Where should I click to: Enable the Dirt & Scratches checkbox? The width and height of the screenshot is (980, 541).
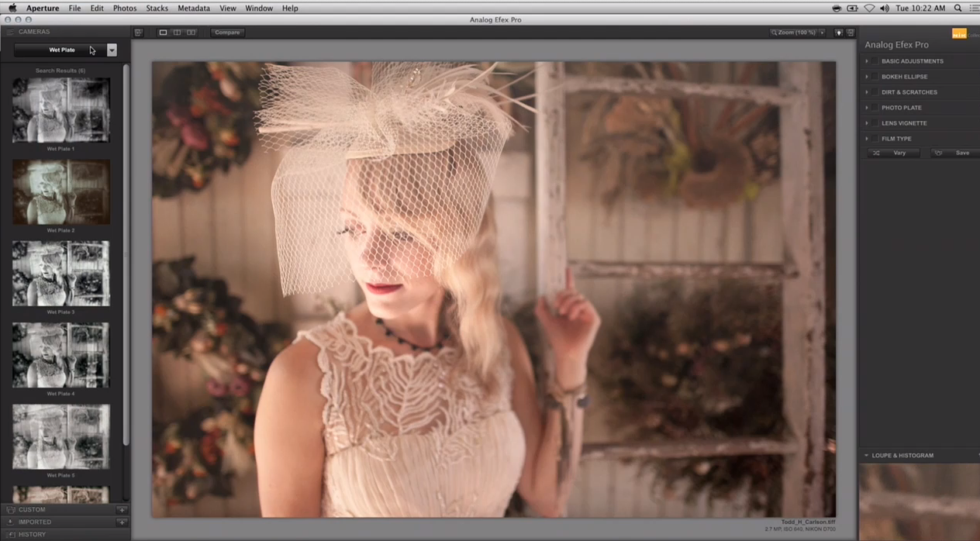coord(875,92)
